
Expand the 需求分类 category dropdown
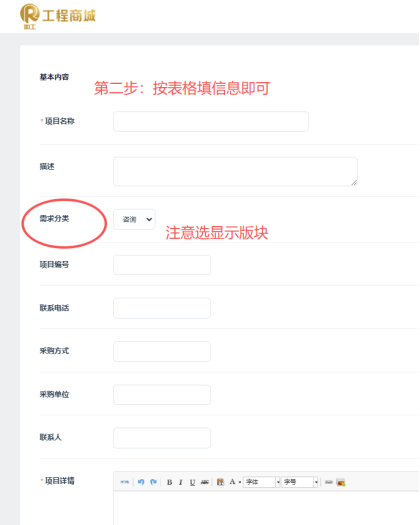tap(134, 219)
